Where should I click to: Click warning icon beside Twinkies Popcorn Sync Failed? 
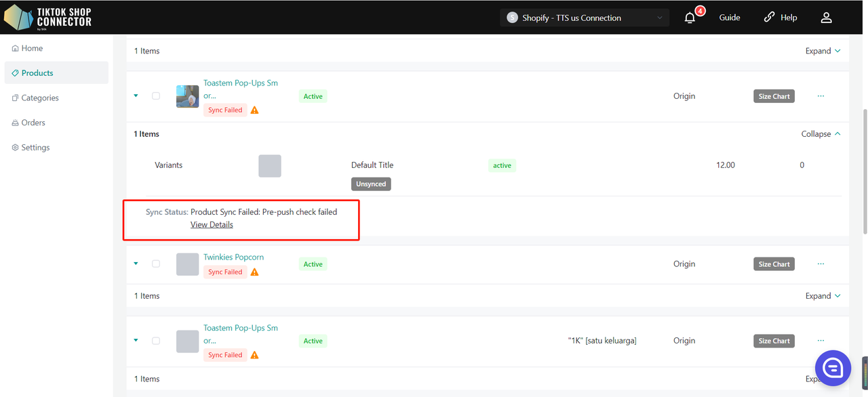(x=254, y=272)
